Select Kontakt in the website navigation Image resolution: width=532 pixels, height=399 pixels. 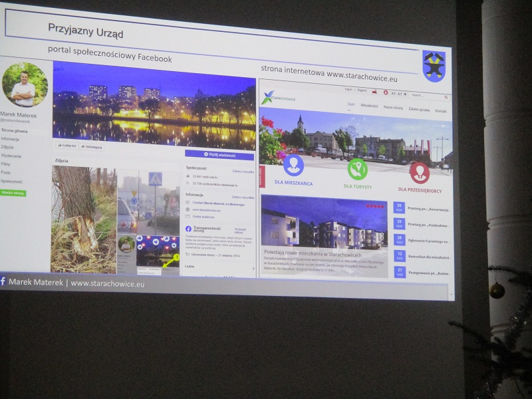[x=441, y=111]
